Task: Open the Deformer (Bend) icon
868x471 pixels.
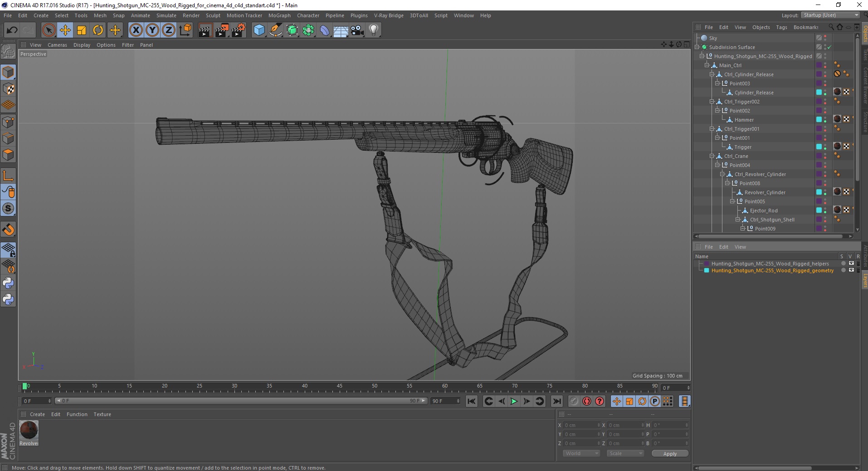Action: tap(325, 30)
